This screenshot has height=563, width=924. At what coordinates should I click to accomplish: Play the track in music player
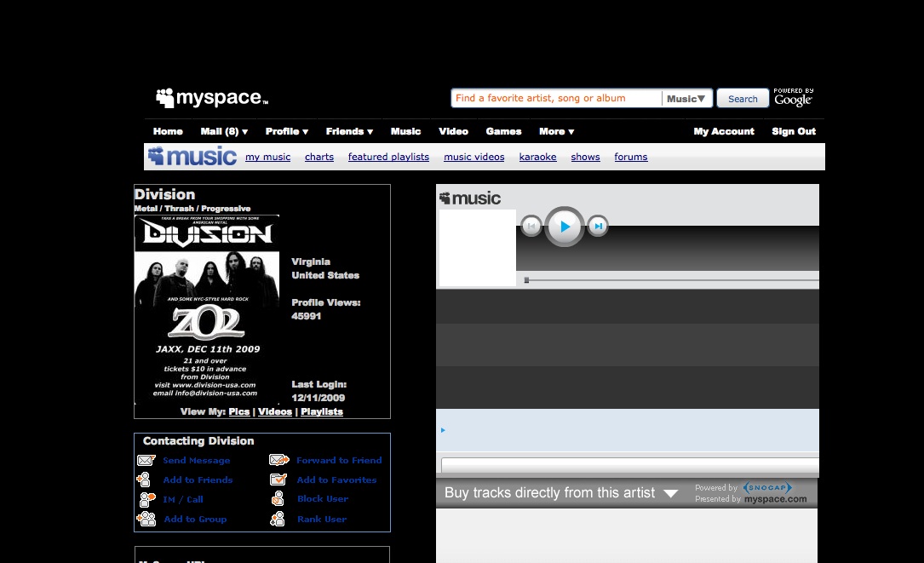[x=565, y=227]
